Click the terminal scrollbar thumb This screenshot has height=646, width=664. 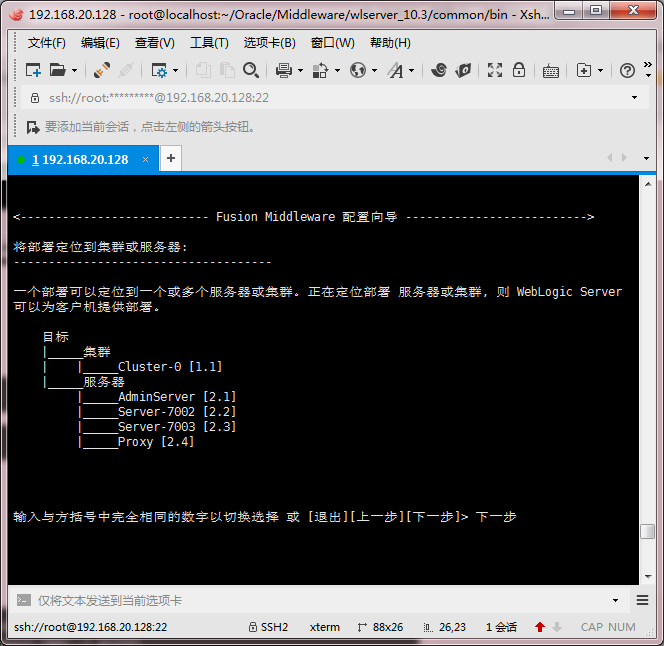[x=647, y=531]
